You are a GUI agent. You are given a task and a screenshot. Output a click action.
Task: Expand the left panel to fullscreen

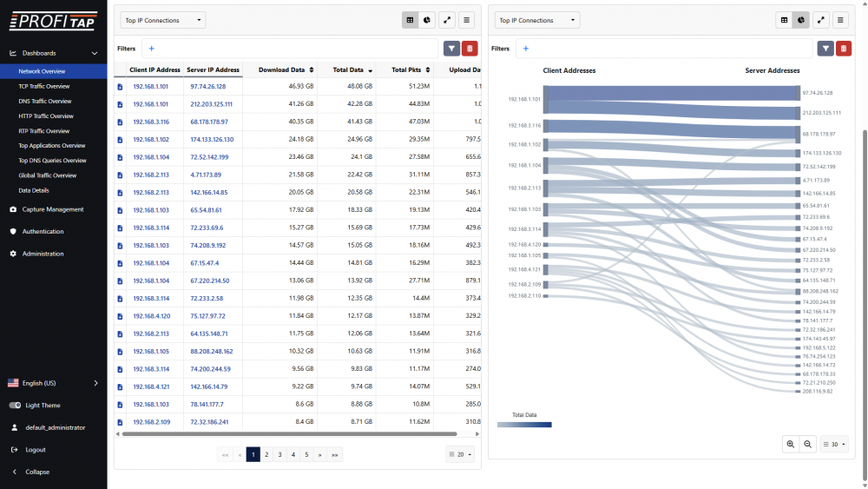(448, 20)
